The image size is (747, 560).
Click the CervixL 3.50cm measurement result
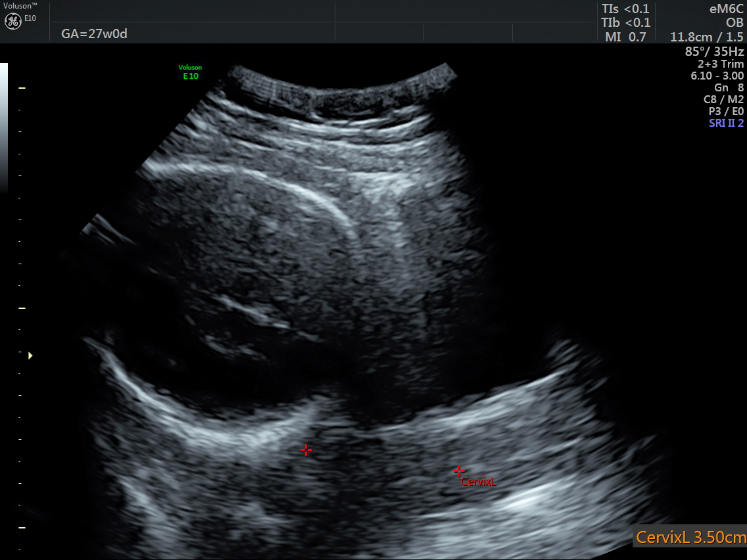tap(690, 537)
